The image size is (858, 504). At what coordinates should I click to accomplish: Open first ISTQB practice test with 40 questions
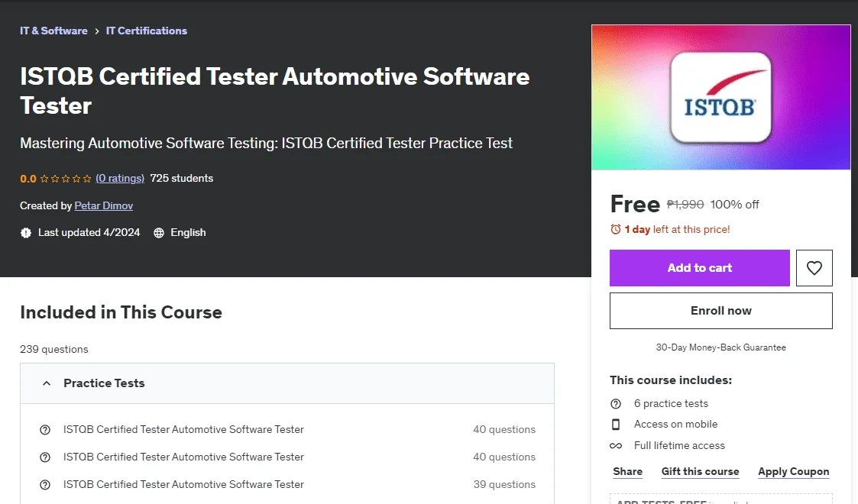tap(183, 430)
